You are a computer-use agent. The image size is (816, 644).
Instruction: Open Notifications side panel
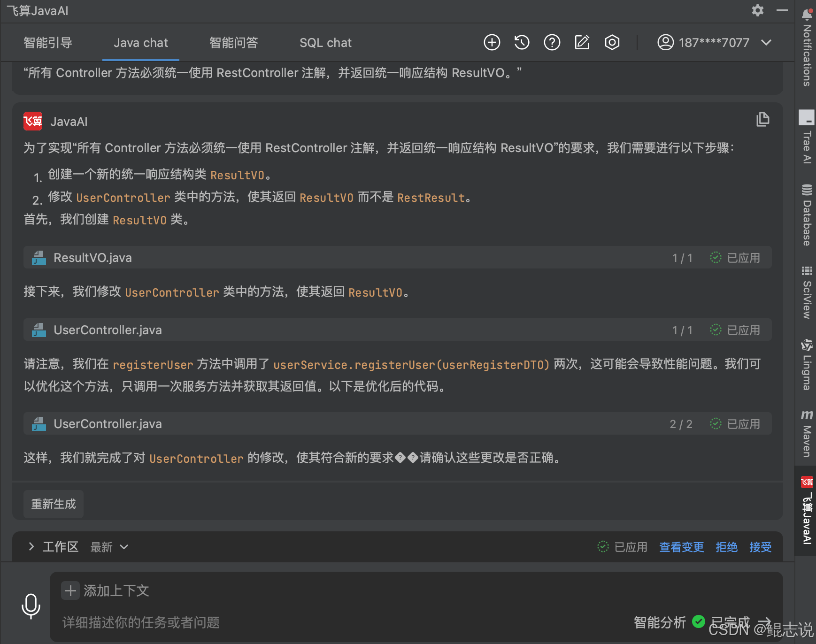(807, 47)
